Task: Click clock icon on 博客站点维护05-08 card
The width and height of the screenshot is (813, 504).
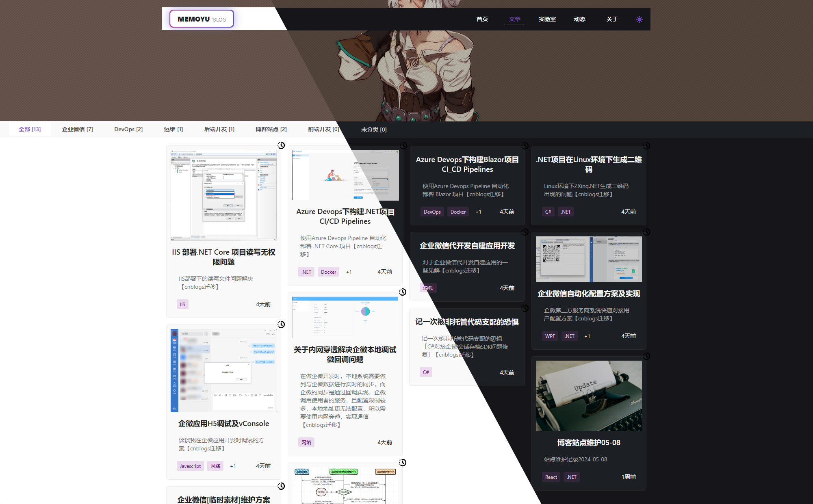Action: click(646, 356)
